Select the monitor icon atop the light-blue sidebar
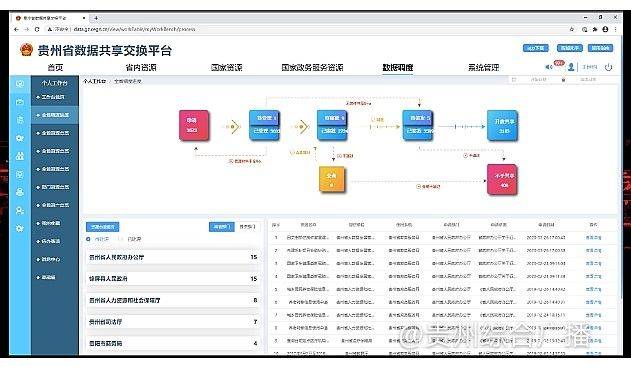 pyautogui.click(x=20, y=84)
